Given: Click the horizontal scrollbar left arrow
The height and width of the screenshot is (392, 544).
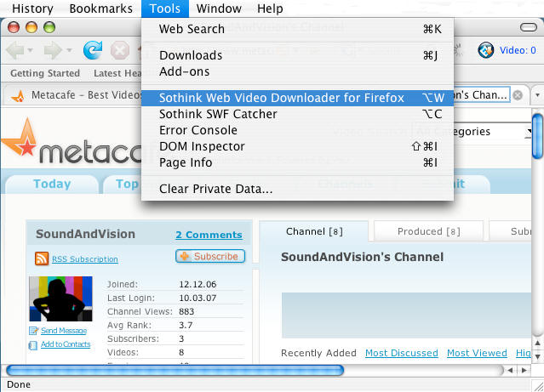Looking at the screenshot, I should [510, 370].
